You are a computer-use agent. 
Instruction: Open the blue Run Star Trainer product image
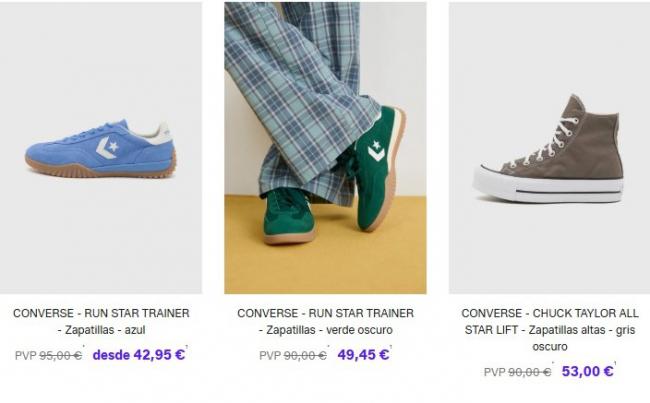(x=101, y=148)
